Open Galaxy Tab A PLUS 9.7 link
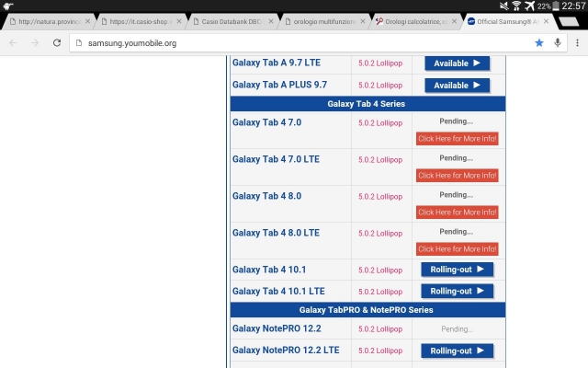Screen dimensions: 588x368 279,85
